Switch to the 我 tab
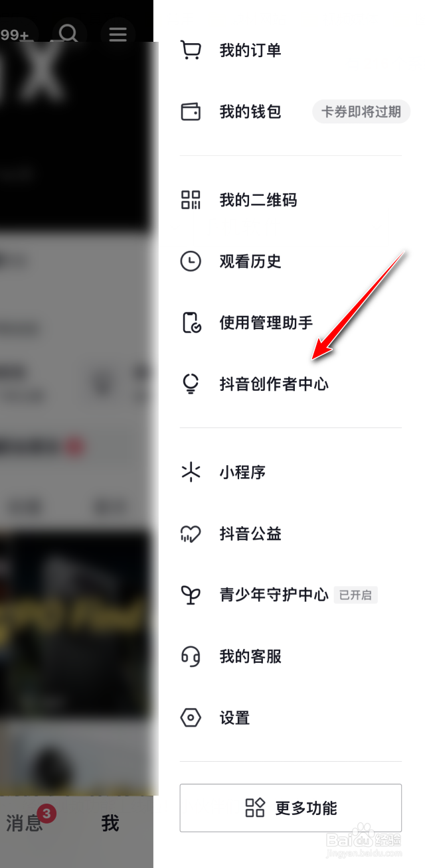 [x=110, y=824]
